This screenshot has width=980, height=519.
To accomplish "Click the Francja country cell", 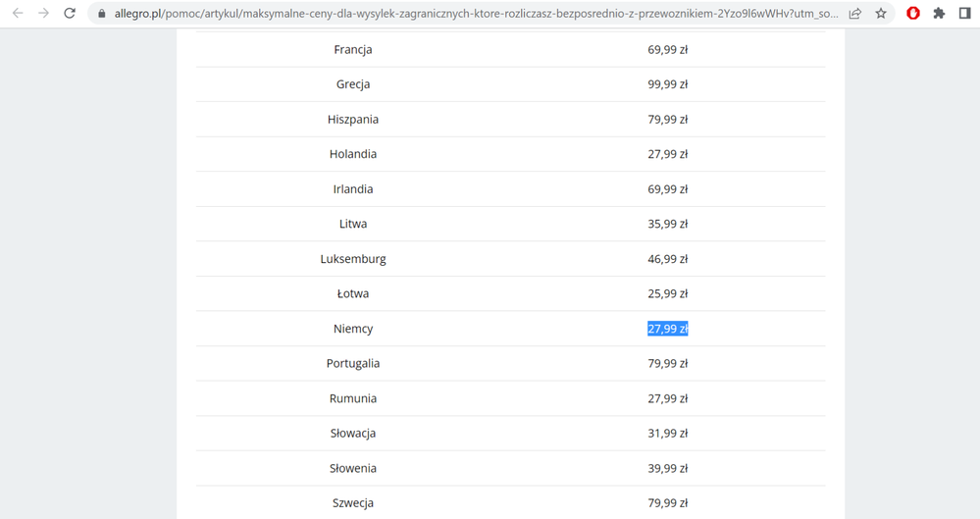I will pos(353,50).
